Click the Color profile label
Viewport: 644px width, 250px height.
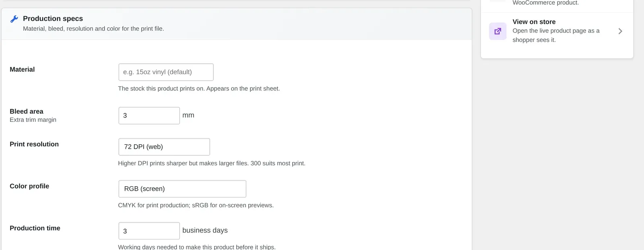click(29, 186)
